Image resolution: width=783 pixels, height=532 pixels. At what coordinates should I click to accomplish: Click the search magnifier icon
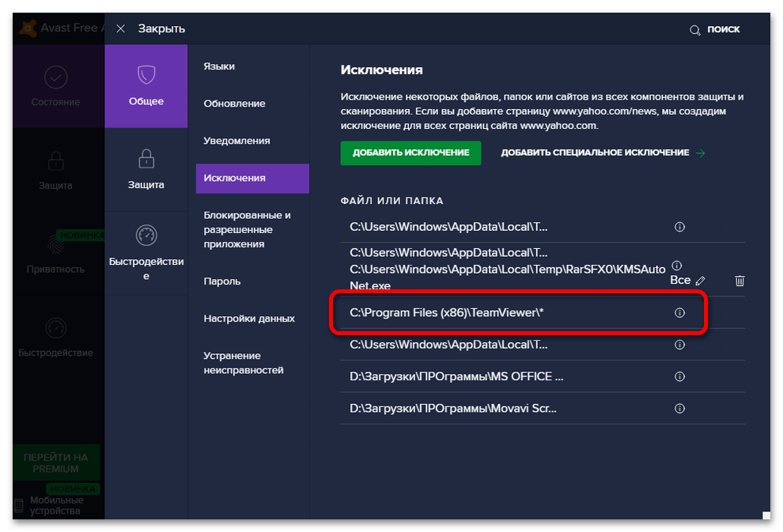(x=695, y=30)
